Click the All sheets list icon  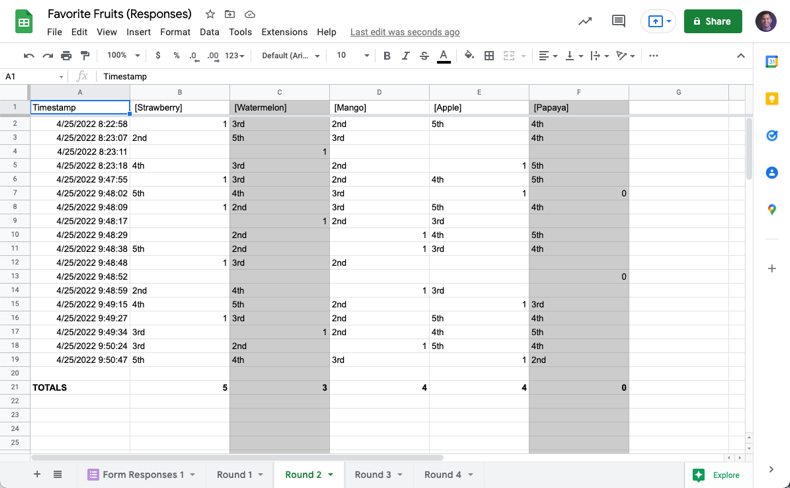pyautogui.click(x=57, y=474)
